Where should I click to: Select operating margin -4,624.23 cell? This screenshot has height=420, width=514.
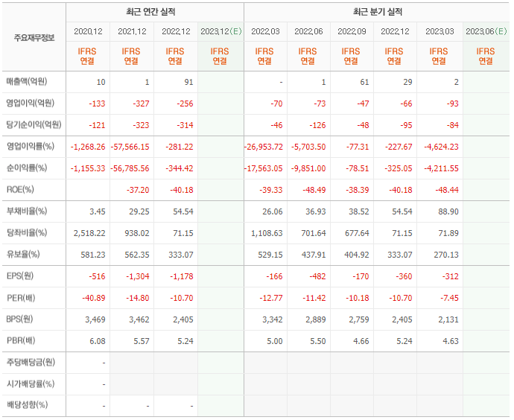(441, 147)
